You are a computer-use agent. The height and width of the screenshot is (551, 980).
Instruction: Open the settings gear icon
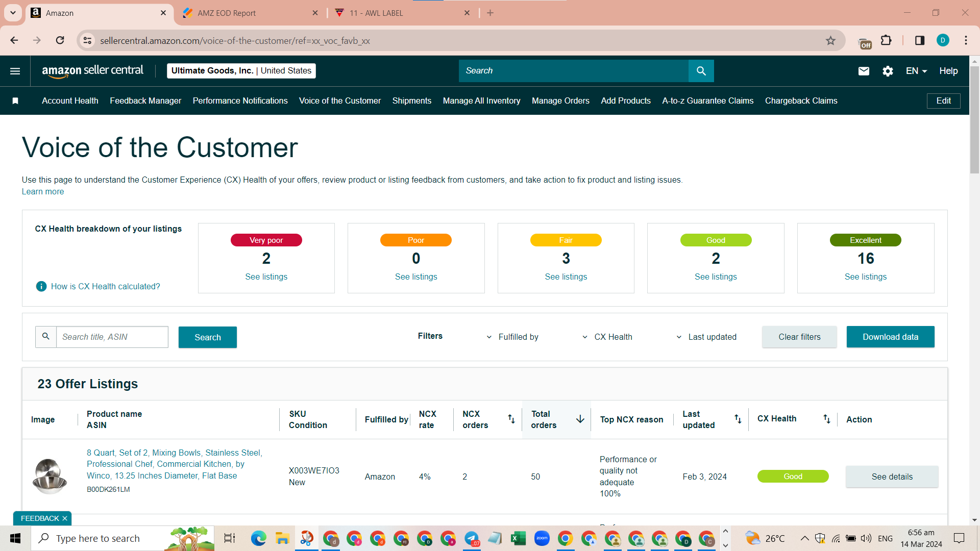(x=888, y=71)
